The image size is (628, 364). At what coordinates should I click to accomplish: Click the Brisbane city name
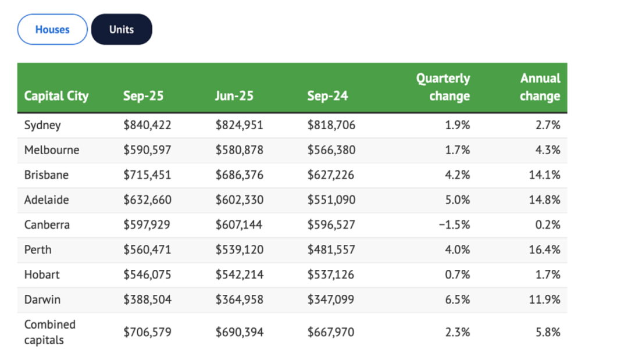[x=47, y=175]
